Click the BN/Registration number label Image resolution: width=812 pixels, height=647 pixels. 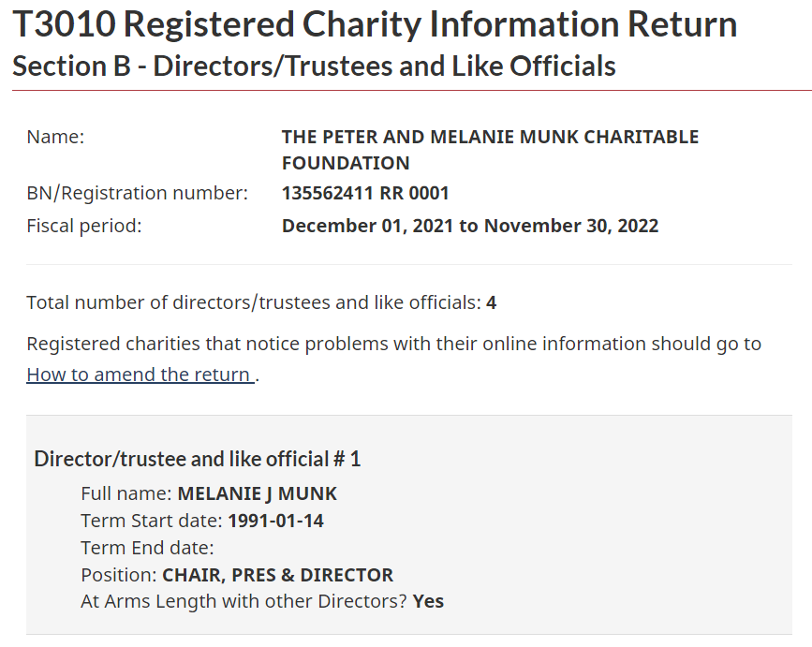[x=138, y=193]
